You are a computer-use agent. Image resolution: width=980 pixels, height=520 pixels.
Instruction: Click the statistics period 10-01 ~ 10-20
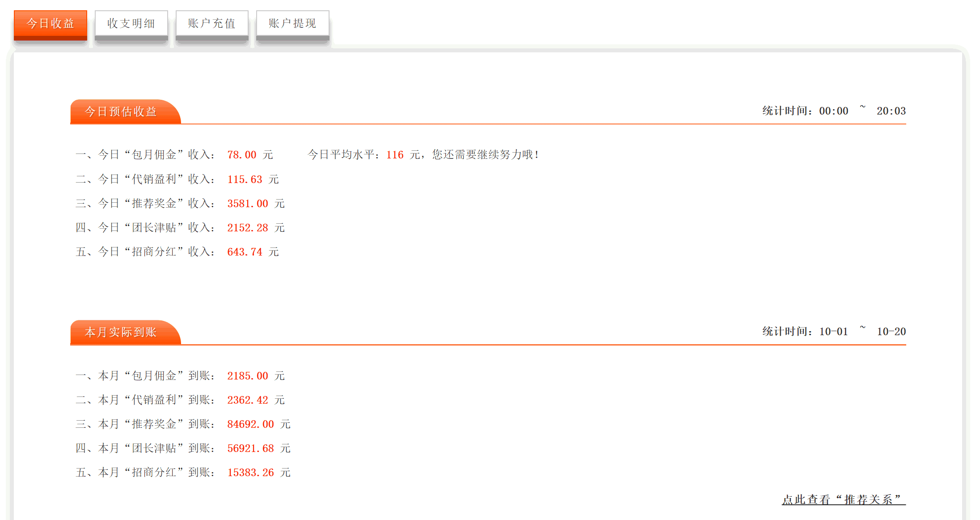tap(862, 331)
